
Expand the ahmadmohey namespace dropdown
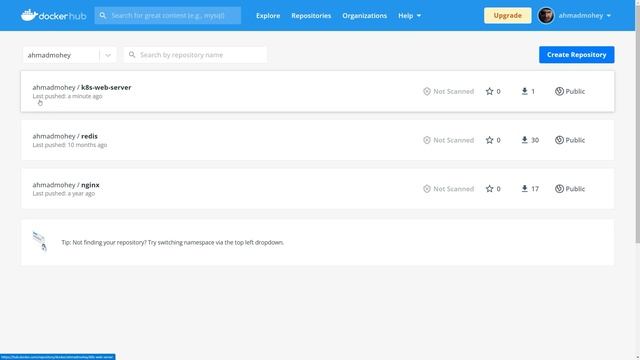tap(108, 55)
